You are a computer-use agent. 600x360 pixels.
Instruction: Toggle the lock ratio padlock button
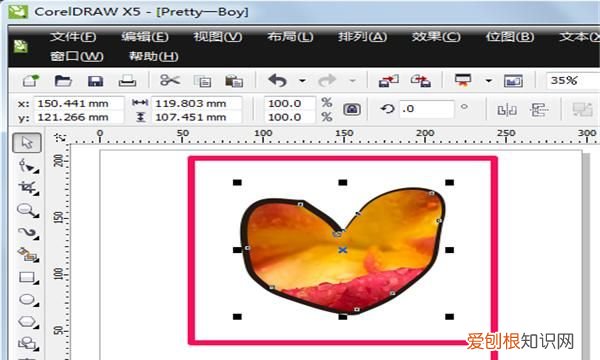352,110
